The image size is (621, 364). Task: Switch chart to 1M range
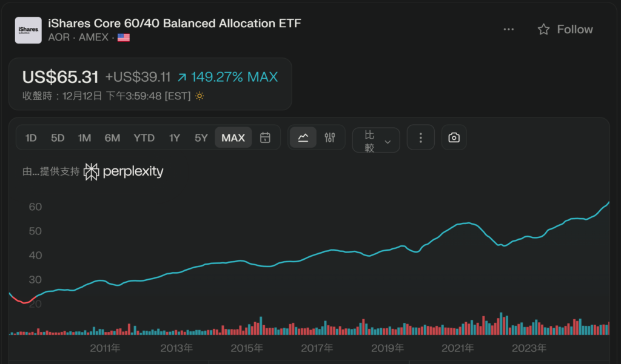coord(84,137)
